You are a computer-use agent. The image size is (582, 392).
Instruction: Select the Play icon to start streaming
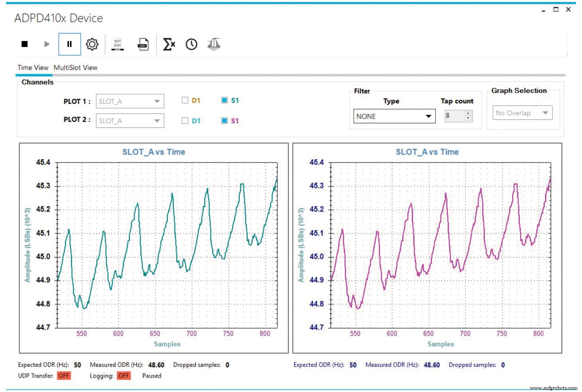pyautogui.click(x=46, y=44)
